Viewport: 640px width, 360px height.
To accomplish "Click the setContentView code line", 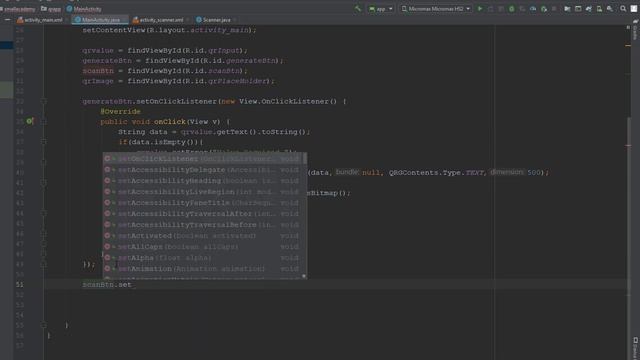I will [169, 30].
